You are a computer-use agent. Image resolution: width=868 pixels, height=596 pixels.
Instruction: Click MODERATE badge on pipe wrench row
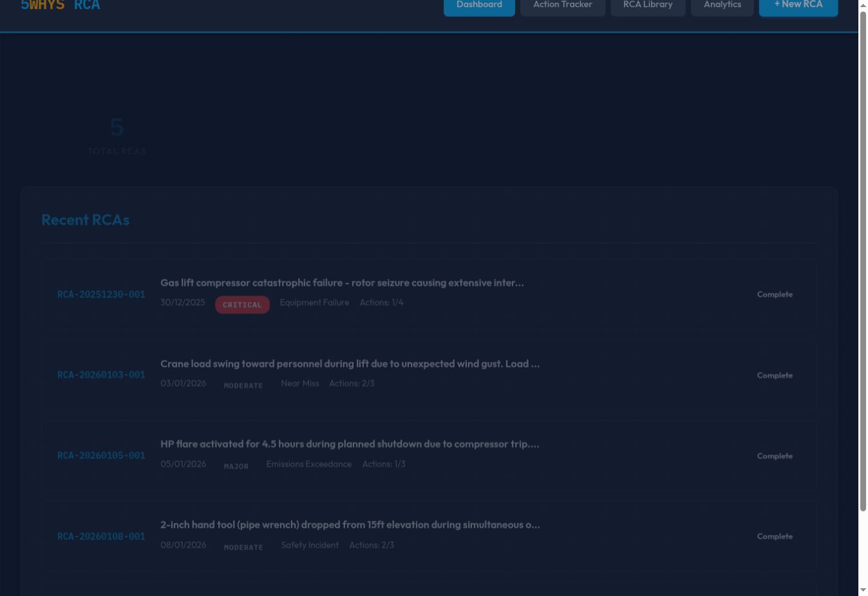243,547
